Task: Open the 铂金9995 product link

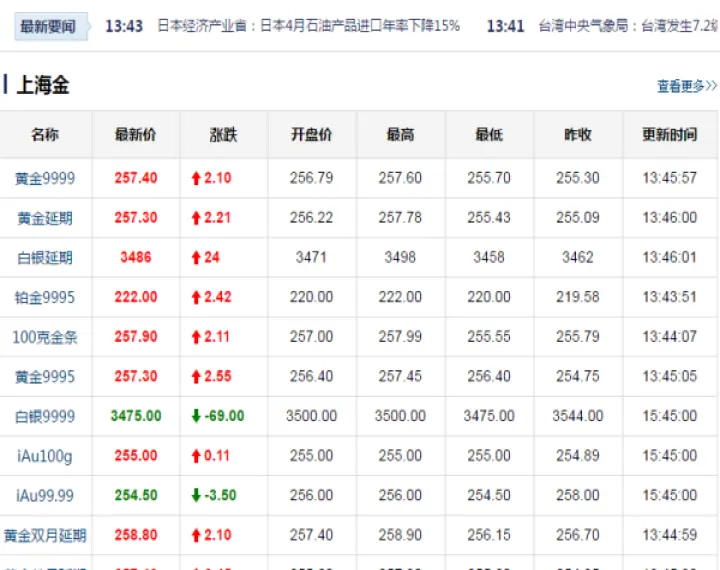Action: [x=45, y=297]
